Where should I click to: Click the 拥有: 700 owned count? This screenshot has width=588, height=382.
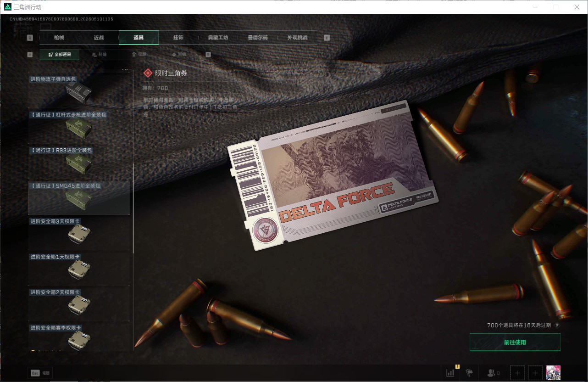156,88
